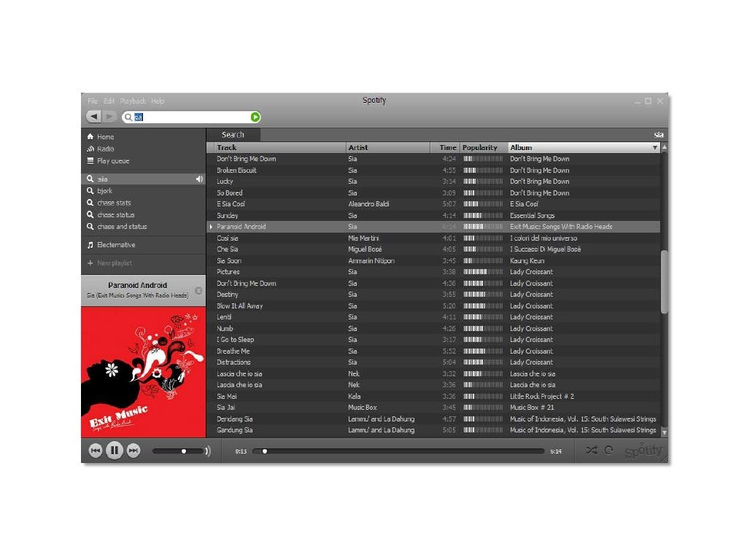Click artist Mia Martini
This screenshot has width=747, height=560.
coord(363,238)
